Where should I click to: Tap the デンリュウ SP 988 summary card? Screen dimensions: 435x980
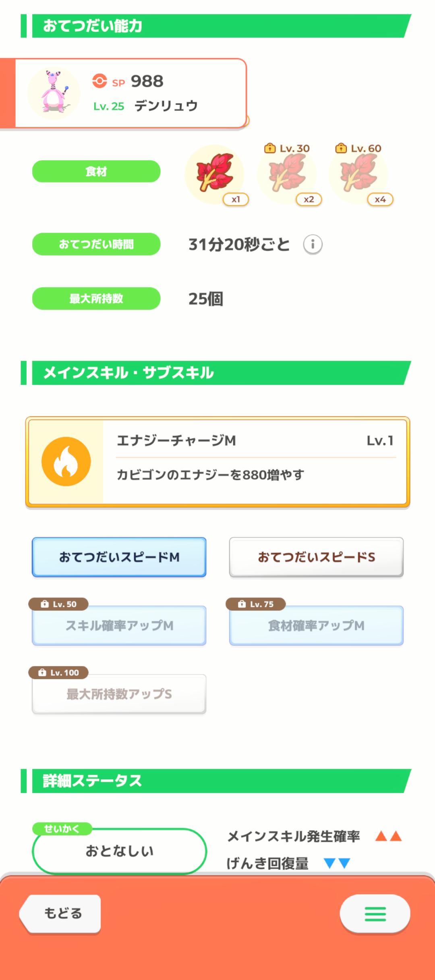[169, 93]
